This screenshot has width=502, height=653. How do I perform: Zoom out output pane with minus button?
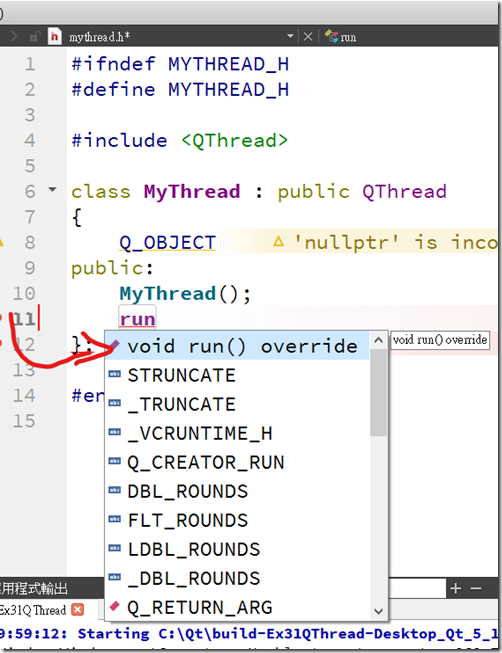point(476,588)
